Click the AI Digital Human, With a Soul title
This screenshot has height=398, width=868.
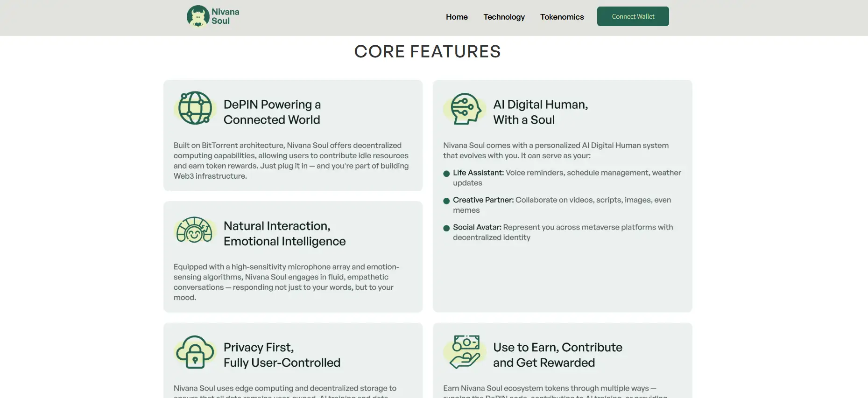coord(540,112)
